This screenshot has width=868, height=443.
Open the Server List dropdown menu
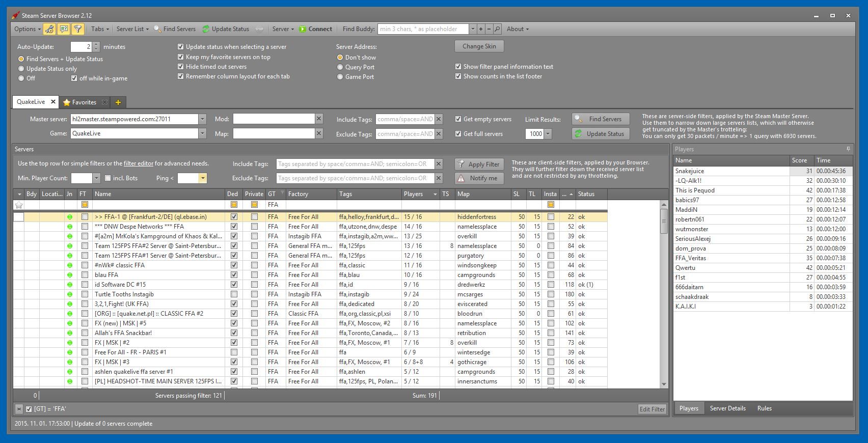point(132,29)
